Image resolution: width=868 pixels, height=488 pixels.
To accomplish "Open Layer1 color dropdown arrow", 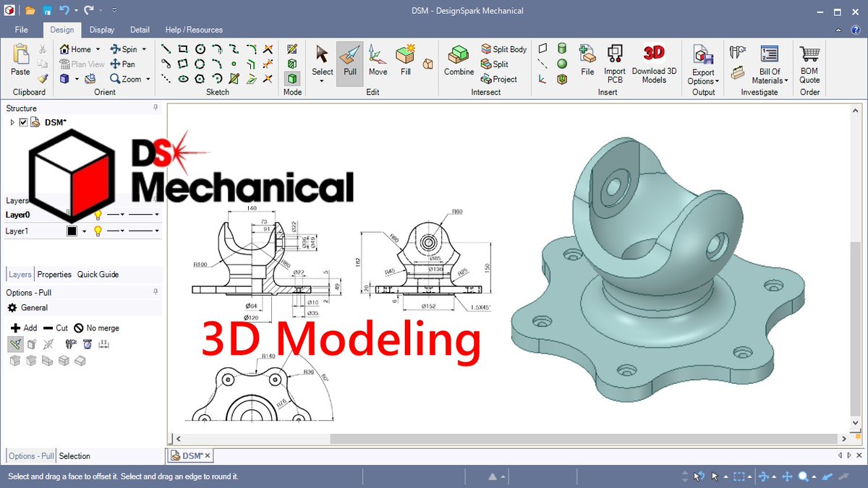I will pyautogui.click(x=84, y=231).
